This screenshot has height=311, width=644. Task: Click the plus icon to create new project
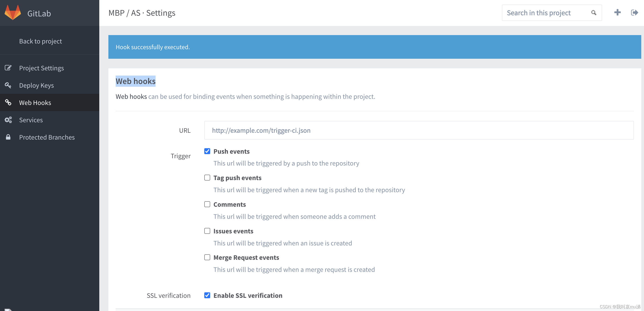[x=617, y=12]
